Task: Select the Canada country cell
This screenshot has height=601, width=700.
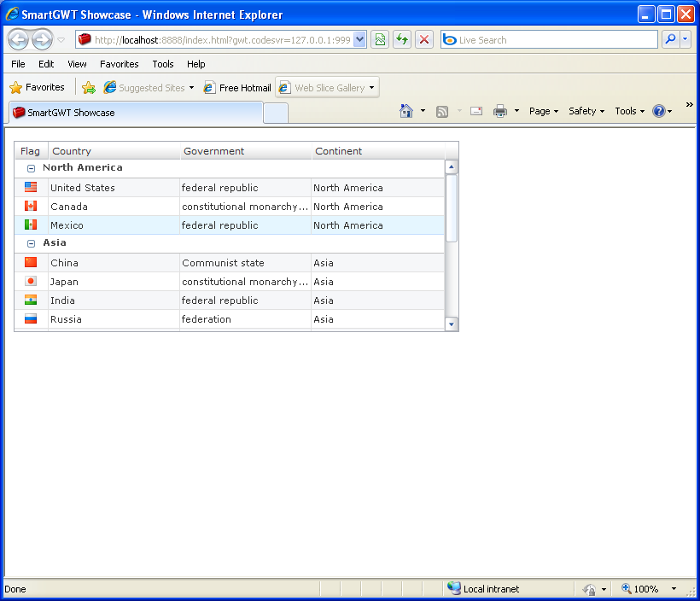Action: point(114,207)
